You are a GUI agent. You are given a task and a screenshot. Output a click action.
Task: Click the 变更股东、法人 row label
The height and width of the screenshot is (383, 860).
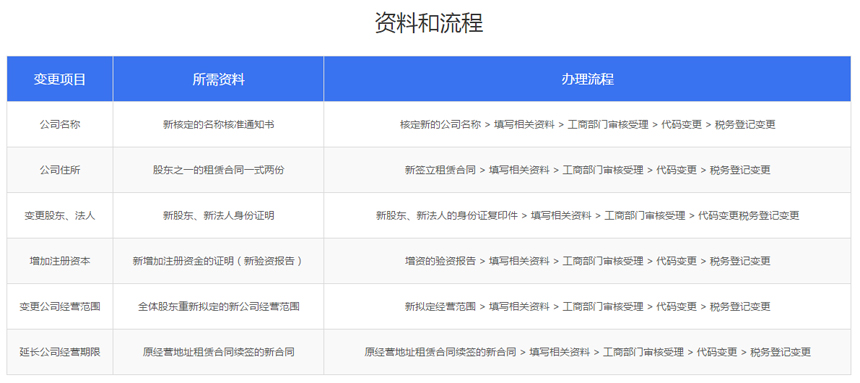click(60, 216)
